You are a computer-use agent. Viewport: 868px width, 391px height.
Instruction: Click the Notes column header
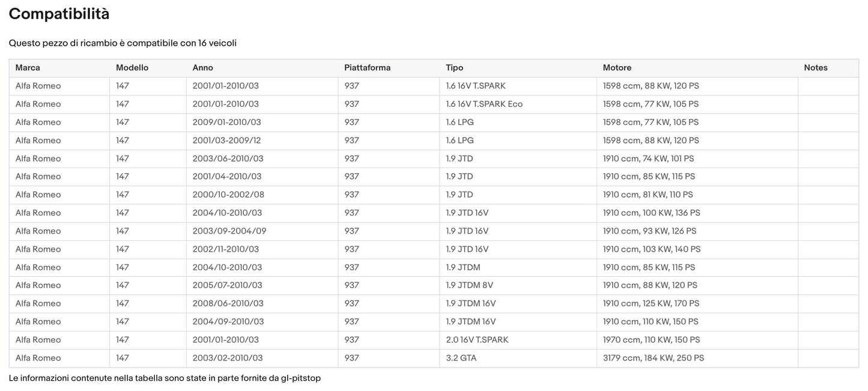(815, 68)
